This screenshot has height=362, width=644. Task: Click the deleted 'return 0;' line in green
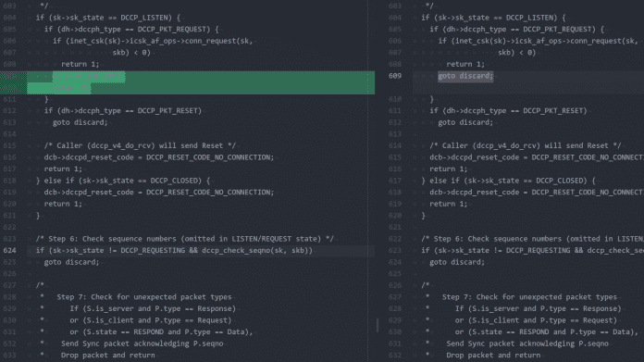[72, 88]
